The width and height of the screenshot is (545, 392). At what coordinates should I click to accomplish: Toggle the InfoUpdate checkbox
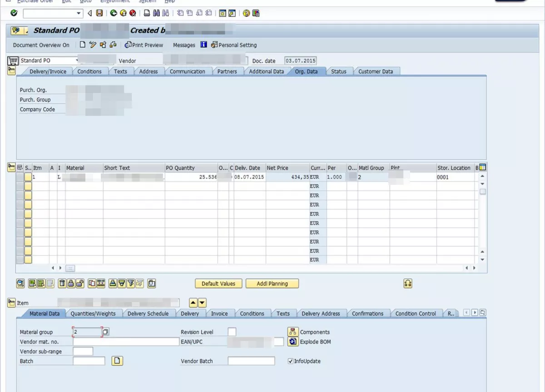pyautogui.click(x=291, y=361)
